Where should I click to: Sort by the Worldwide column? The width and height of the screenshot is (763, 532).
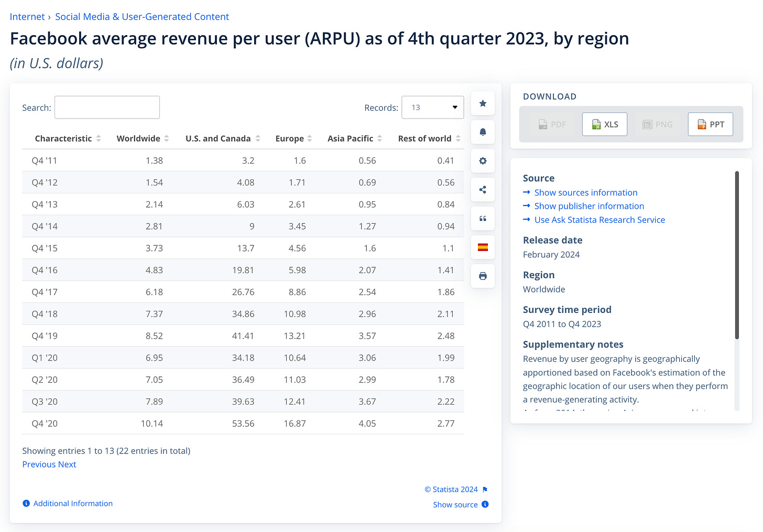[x=143, y=138]
